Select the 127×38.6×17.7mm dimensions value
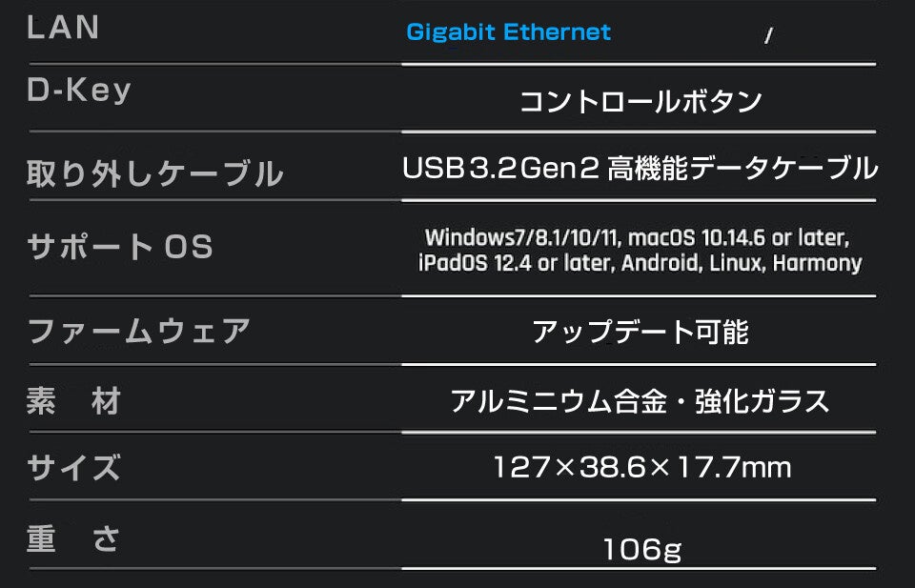 tap(641, 467)
